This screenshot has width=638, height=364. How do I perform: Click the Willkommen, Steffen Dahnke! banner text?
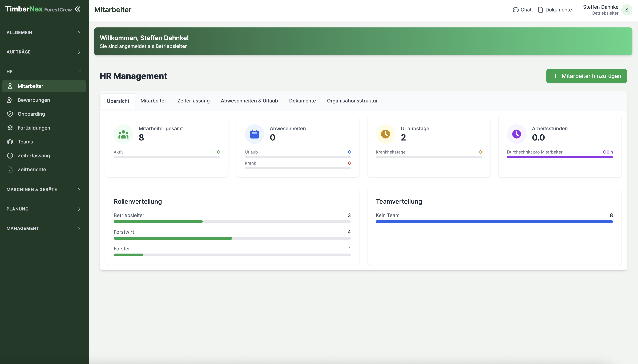click(x=144, y=38)
